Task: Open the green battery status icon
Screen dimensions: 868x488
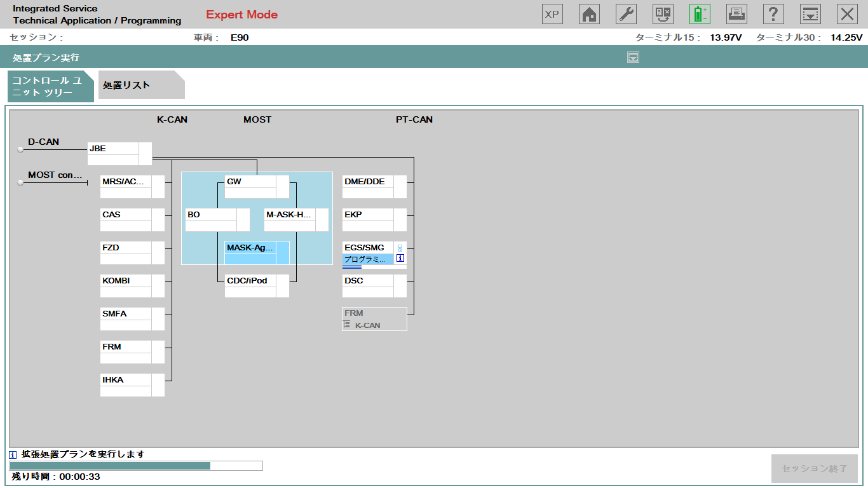Action: (x=700, y=14)
